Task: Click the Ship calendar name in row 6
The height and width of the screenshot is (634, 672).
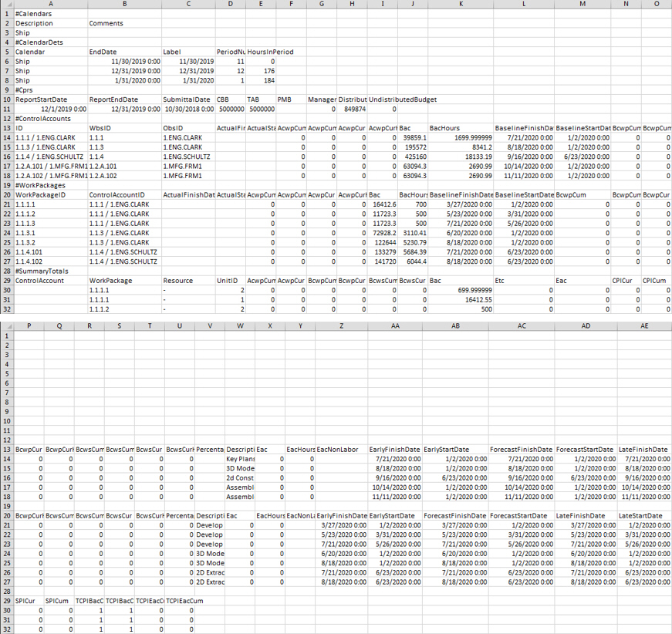Action: pos(50,61)
